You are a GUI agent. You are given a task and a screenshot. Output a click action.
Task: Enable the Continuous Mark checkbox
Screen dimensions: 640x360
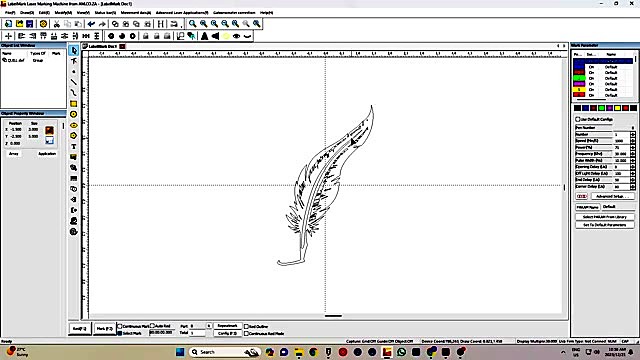click(x=120, y=326)
